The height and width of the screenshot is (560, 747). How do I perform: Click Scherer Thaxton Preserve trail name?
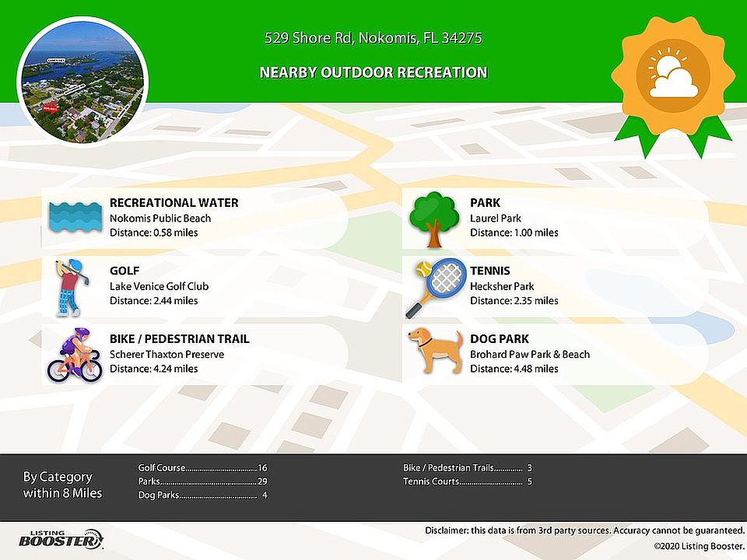[167, 355]
